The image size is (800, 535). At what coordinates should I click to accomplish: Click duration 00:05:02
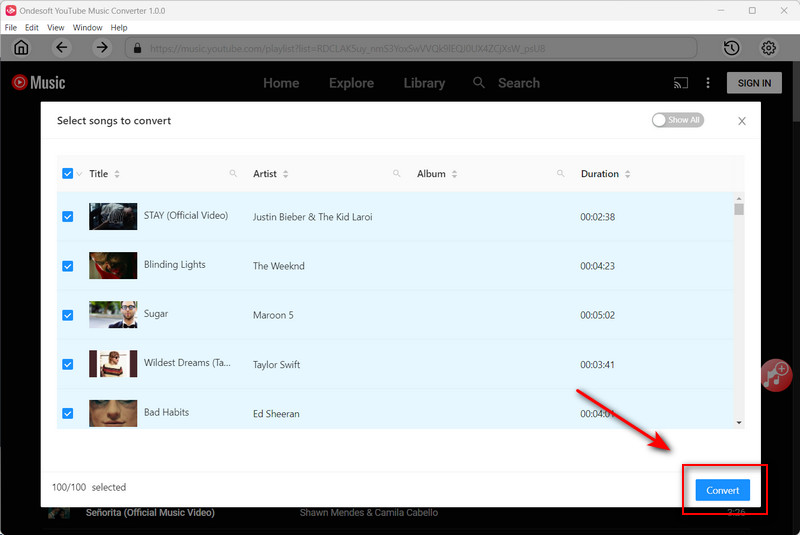pos(597,315)
